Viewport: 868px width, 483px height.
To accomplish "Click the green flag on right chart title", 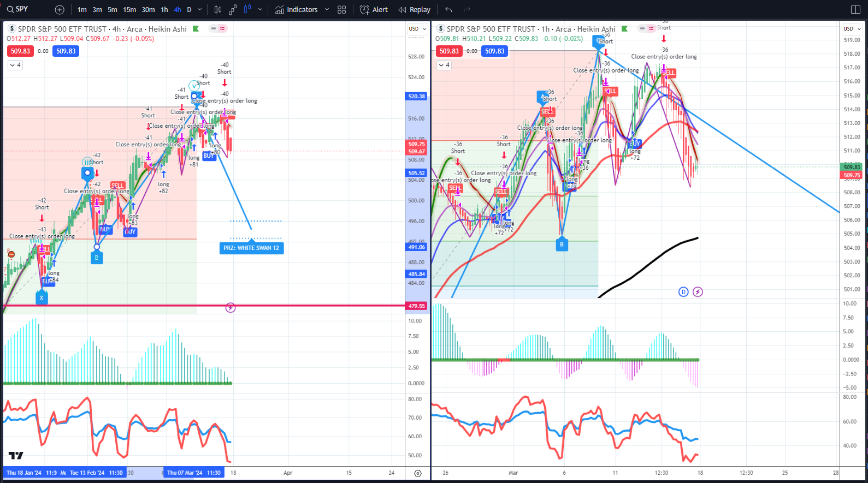I will 624,29.
